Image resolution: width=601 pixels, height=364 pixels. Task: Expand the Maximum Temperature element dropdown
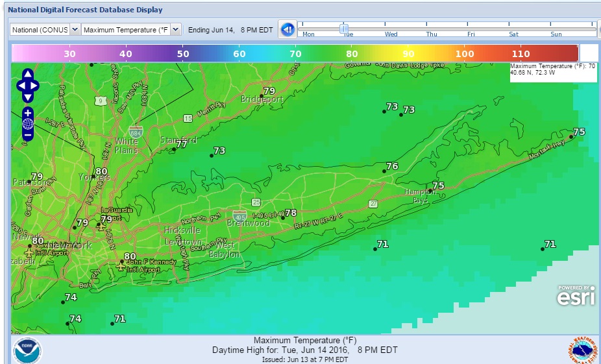tap(130, 30)
